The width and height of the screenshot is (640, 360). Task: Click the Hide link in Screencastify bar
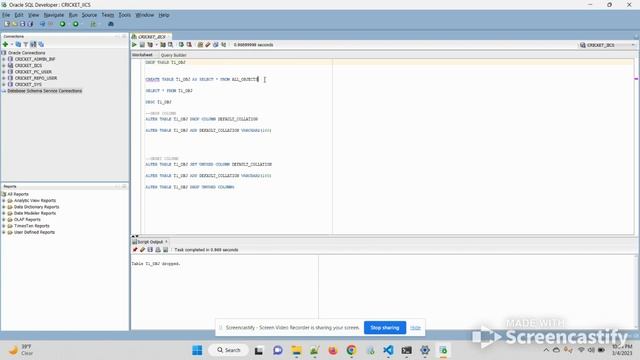point(415,328)
